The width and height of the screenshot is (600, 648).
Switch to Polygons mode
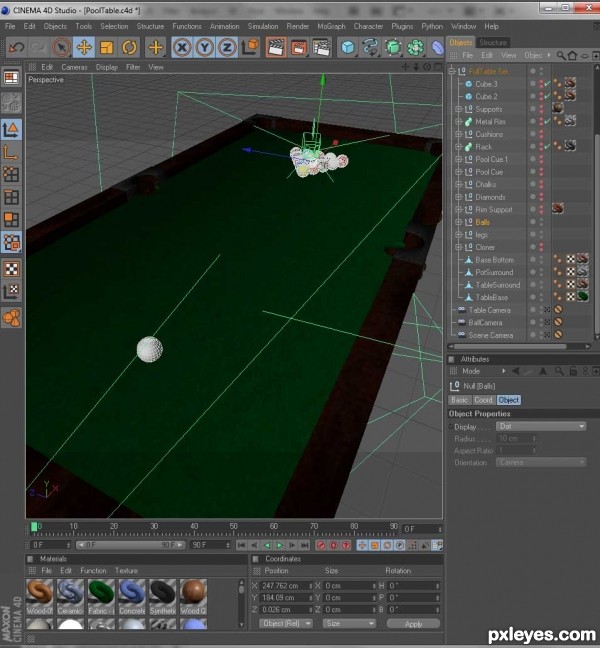click(11, 219)
